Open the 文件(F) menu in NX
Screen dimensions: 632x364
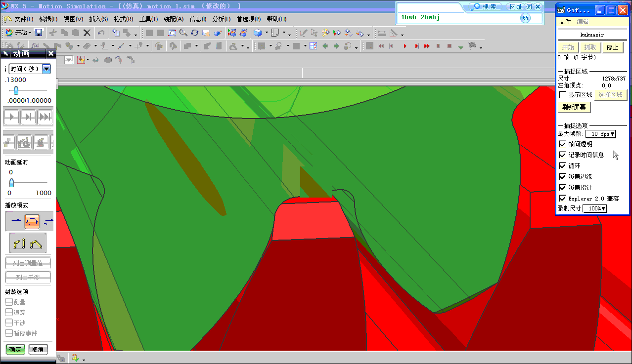pos(24,19)
